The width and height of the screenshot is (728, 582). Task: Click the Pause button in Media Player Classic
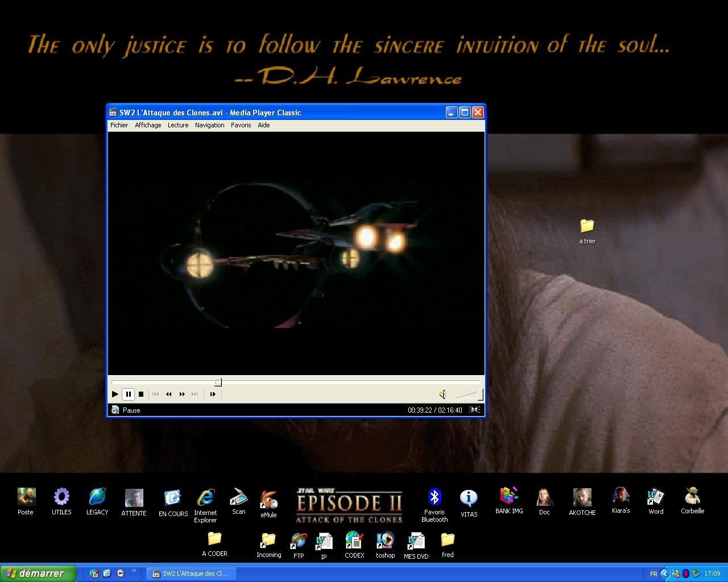pos(129,394)
